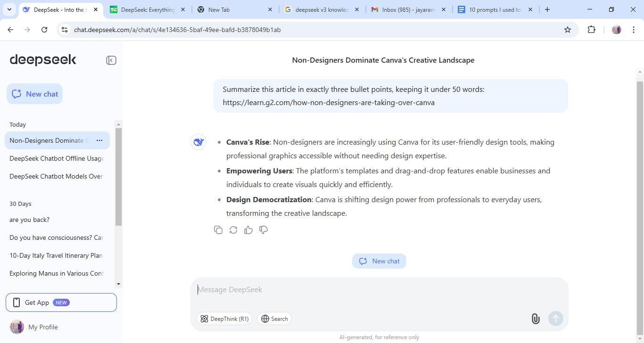Open the 'Do you have consciousness?' chat
Image resolution: width=644 pixels, height=343 pixels.
coord(57,237)
